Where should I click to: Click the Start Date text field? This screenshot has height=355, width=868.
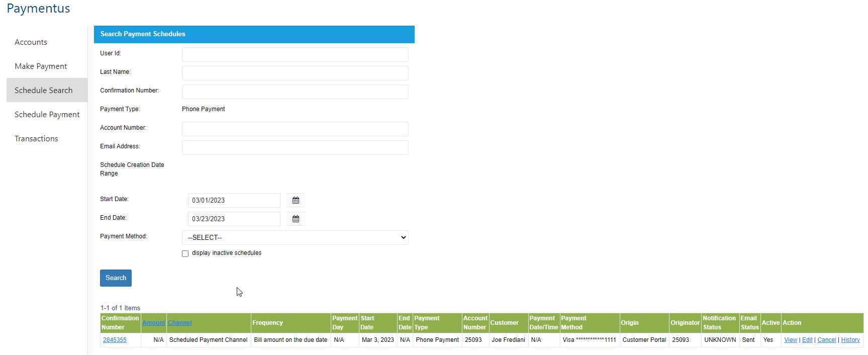(x=234, y=200)
